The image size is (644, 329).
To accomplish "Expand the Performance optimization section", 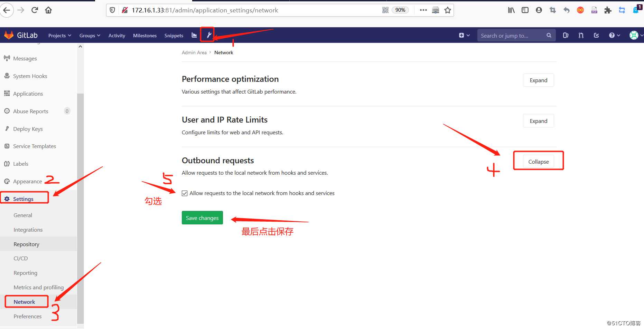I will point(538,80).
